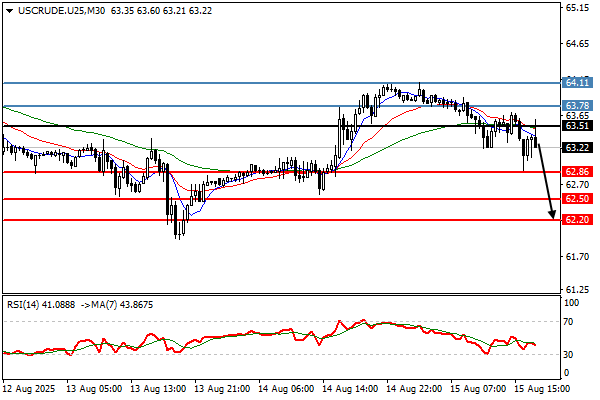Click the 14 Aug 06:00 time label
The width and height of the screenshot is (600, 400).
[x=286, y=389]
